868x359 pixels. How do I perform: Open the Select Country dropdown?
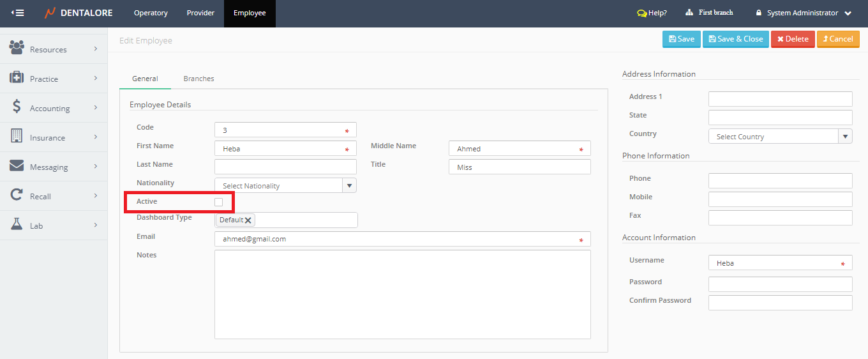point(845,136)
